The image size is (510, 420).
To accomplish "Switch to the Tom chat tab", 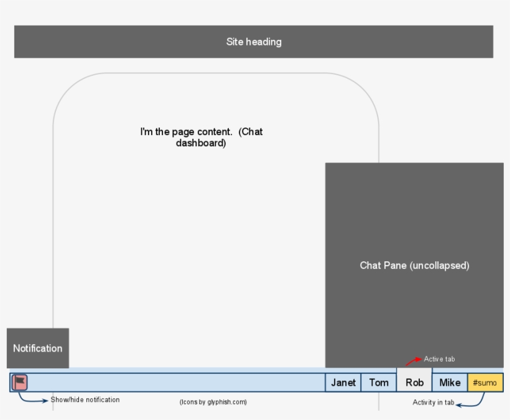I will click(x=378, y=382).
